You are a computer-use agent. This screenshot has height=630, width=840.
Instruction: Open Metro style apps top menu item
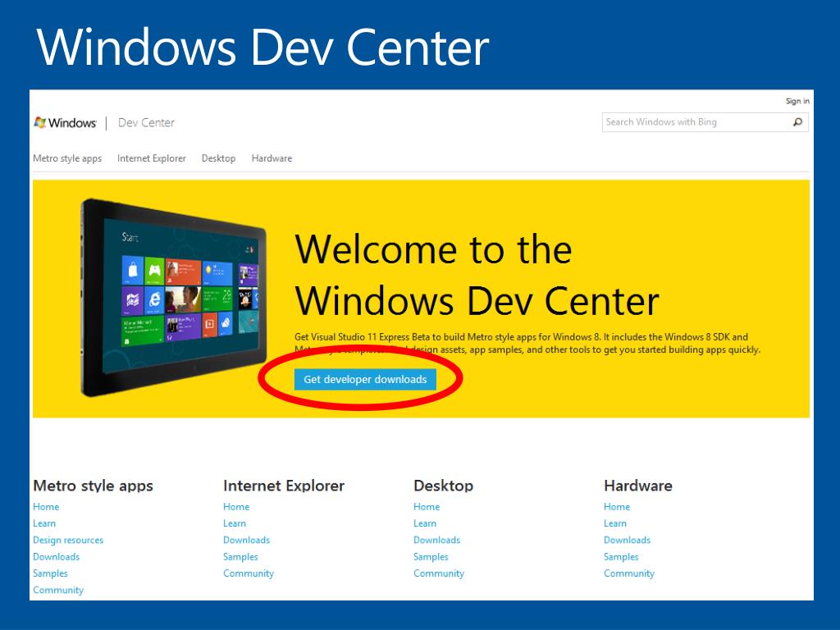[67, 158]
